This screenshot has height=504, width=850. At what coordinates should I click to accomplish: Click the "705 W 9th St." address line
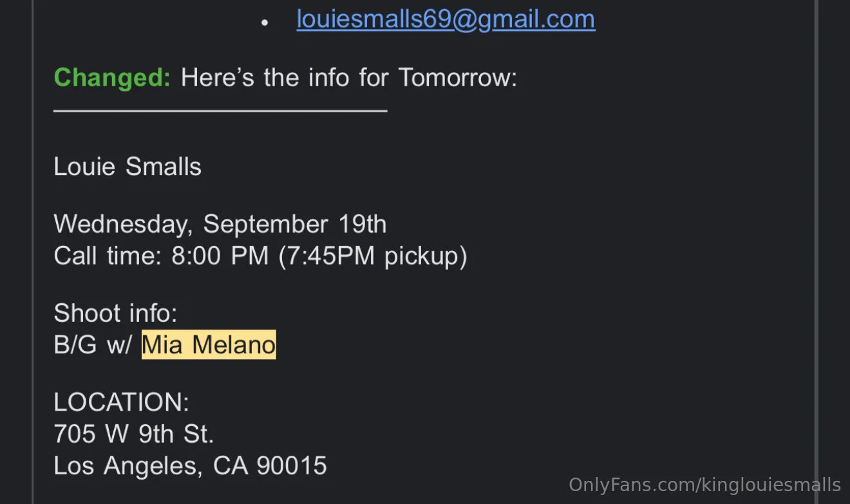tap(134, 434)
